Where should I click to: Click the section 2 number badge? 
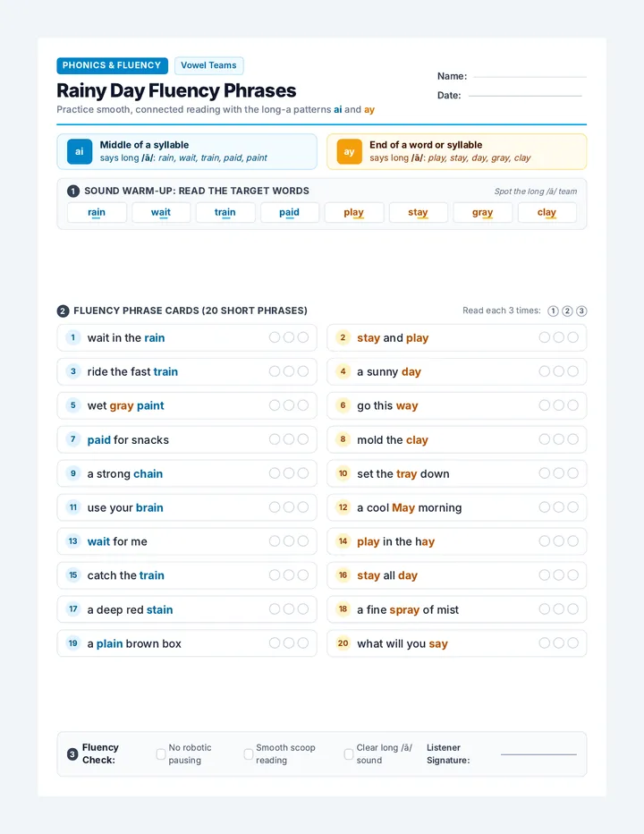pos(63,311)
